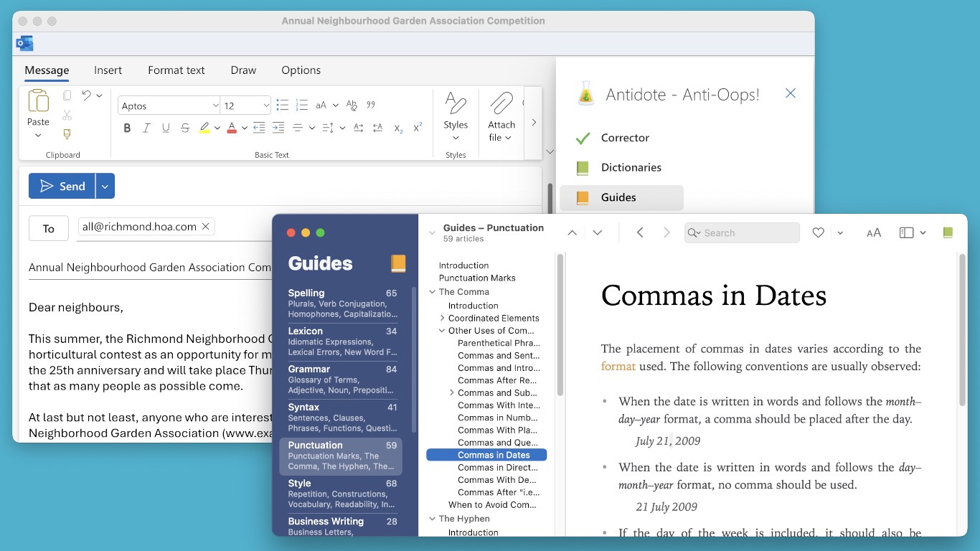The width and height of the screenshot is (980, 551).
Task: Toggle subscript formatting
Action: (x=398, y=128)
